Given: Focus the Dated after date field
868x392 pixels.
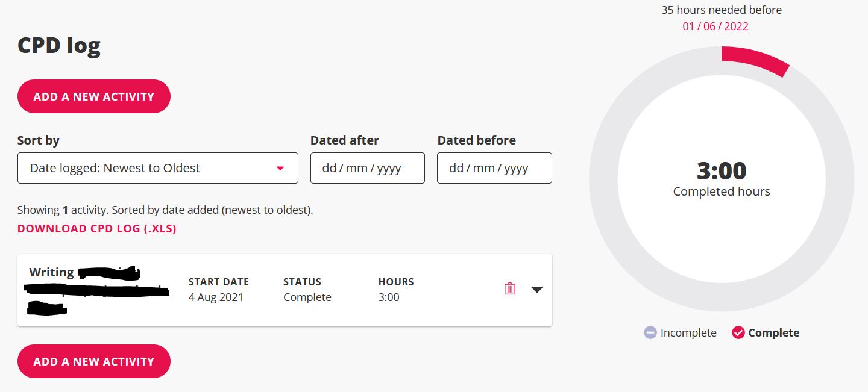Looking at the screenshot, I should point(368,168).
